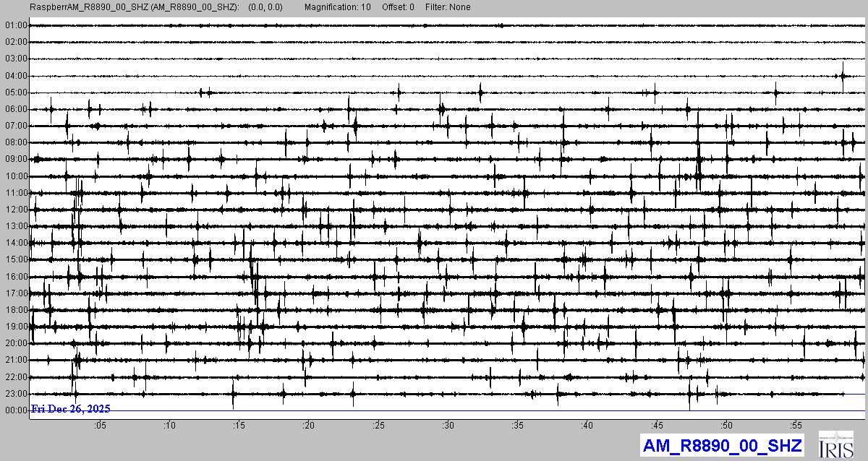Select the 01:00 hour trace label
868x461 pixels.
click(x=15, y=25)
